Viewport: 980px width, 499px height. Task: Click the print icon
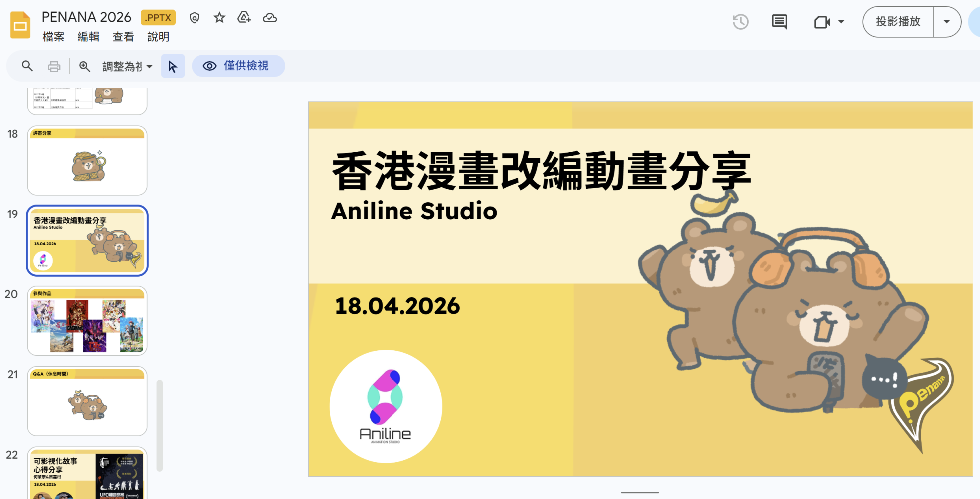tap(54, 66)
